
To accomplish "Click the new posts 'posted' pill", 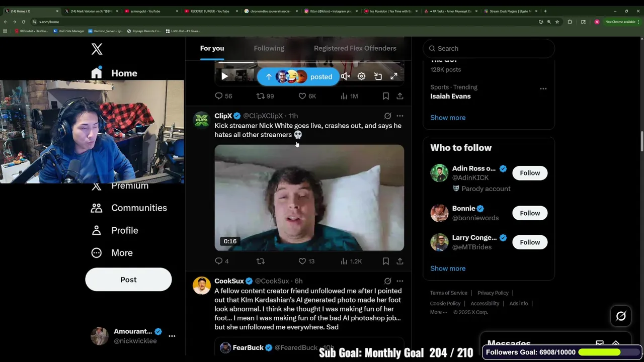I will 298,76.
